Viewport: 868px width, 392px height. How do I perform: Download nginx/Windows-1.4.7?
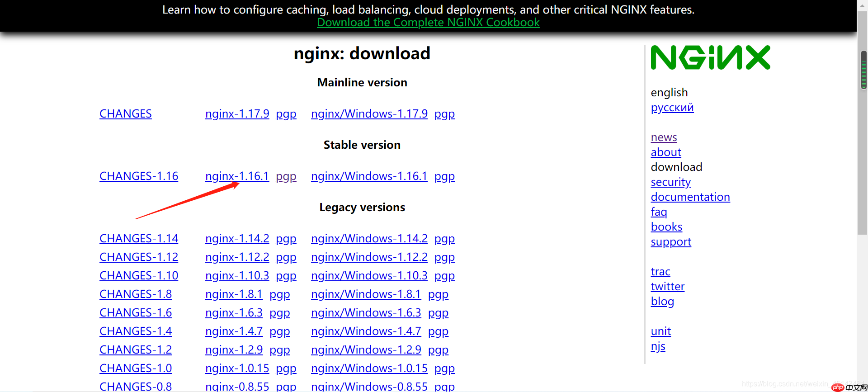tap(366, 331)
